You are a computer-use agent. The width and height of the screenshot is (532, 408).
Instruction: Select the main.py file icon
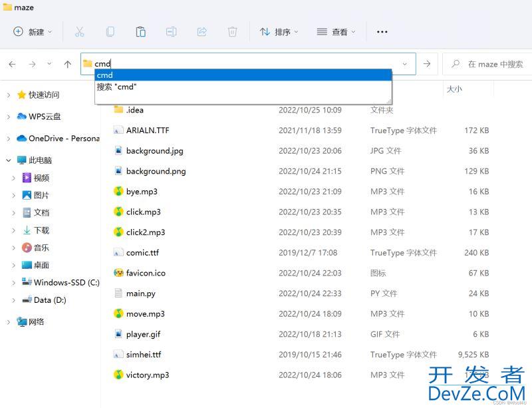pyautogui.click(x=118, y=293)
